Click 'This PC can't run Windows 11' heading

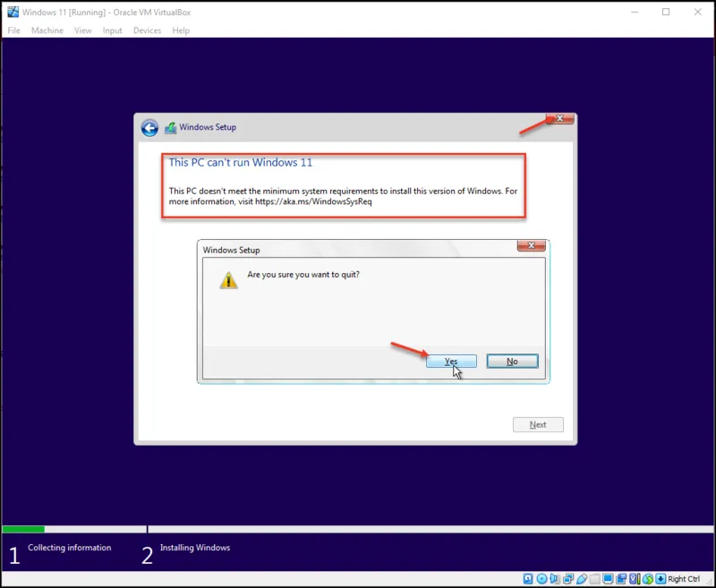(241, 163)
